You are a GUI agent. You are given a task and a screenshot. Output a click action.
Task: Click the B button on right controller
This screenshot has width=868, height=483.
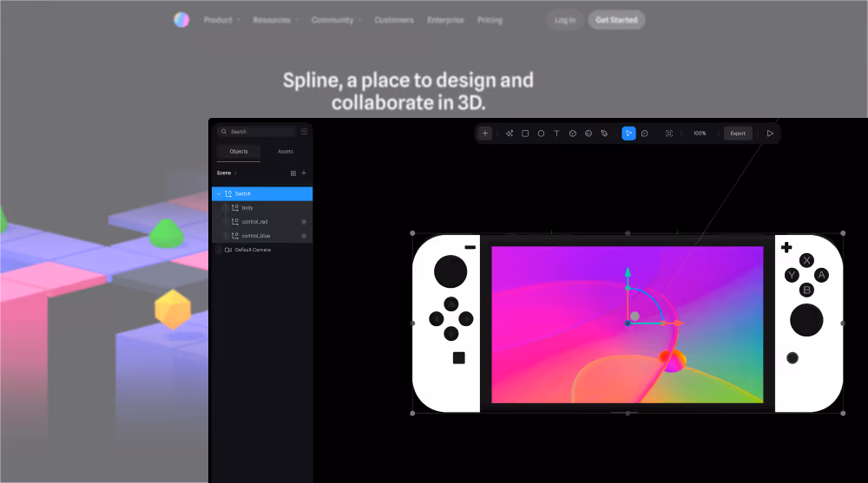point(806,290)
